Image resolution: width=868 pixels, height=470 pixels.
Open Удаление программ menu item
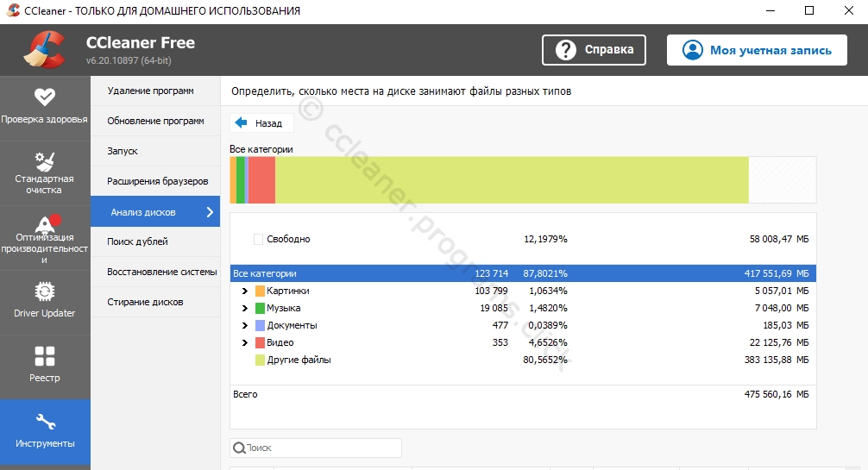pyautogui.click(x=150, y=91)
